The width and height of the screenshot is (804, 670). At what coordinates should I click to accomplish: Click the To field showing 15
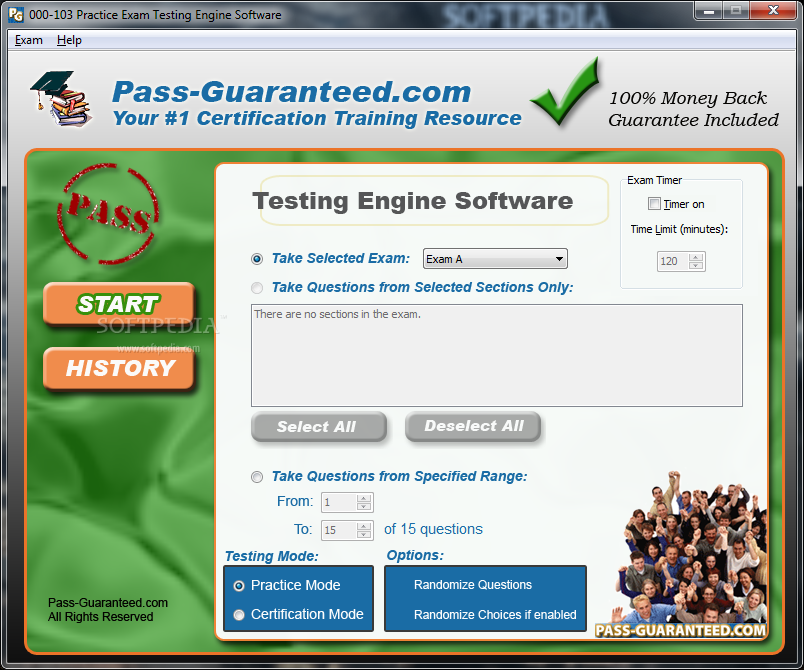[339, 530]
